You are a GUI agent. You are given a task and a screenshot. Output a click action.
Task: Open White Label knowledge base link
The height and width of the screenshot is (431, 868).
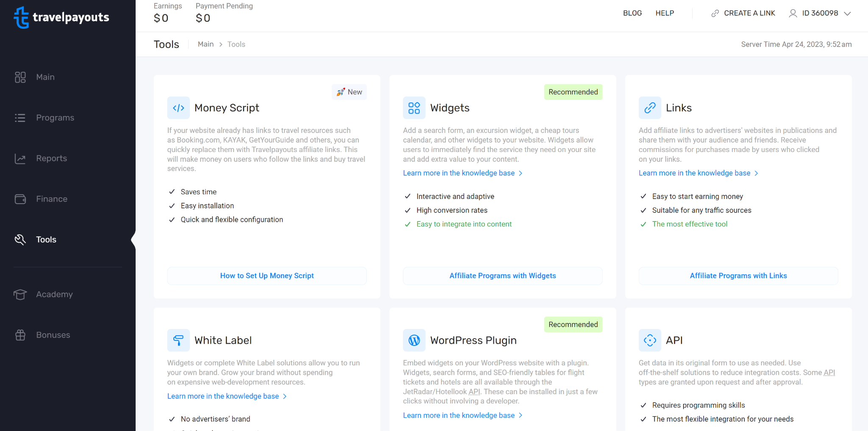point(227,396)
